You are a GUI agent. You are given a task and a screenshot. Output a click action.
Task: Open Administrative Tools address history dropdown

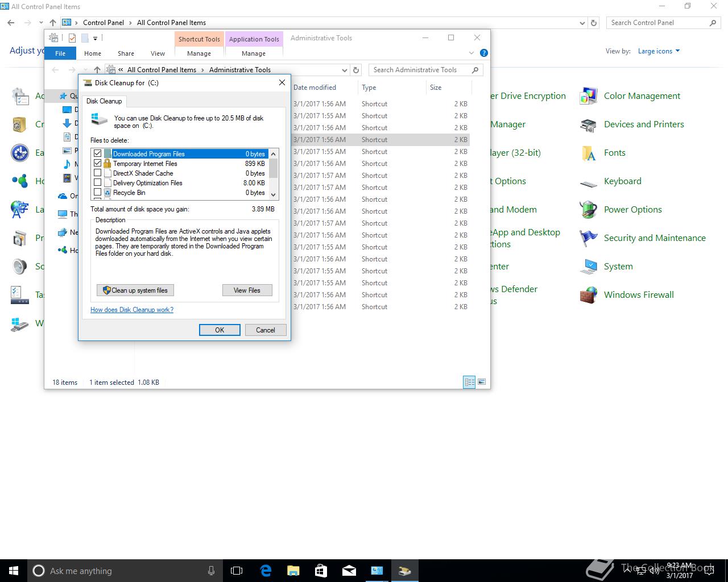pyautogui.click(x=345, y=70)
